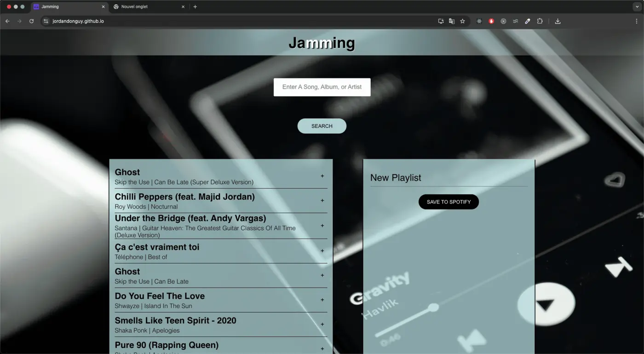The width and height of the screenshot is (644, 354).
Task: Open browser downloads
Action: 558,21
